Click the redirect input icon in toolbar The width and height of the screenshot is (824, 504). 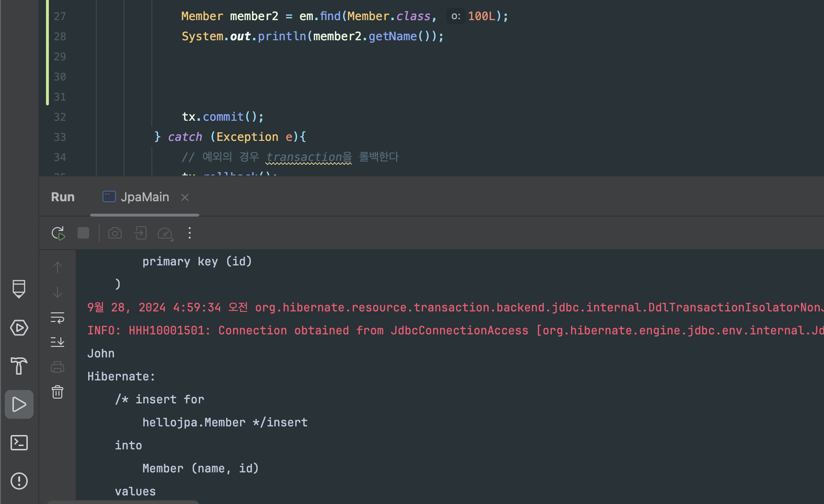tap(140, 233)
